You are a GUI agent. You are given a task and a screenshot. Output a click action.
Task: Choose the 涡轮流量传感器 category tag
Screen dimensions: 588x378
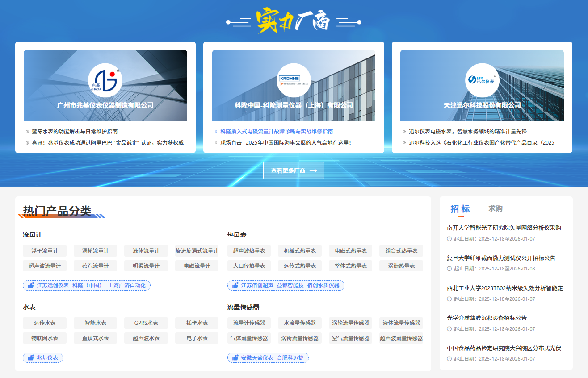click(x=351, y=323)
